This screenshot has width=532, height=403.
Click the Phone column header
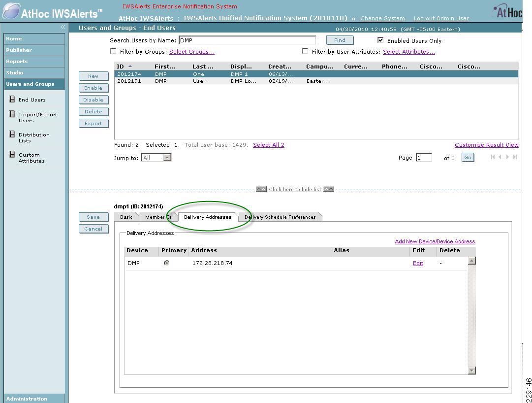tap(394, 67)
